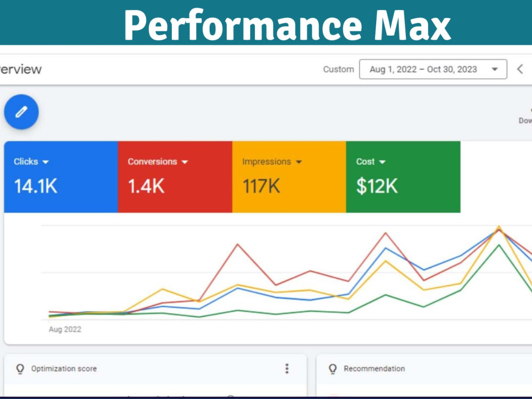Select the 117K impressions value
532x399 pixels.
261,186
